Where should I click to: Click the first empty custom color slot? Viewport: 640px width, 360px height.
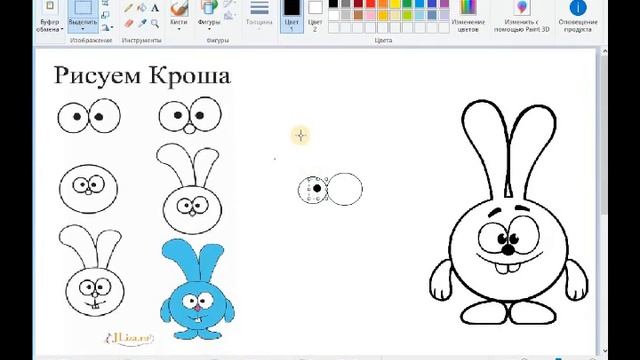click(x=333, y=28)
